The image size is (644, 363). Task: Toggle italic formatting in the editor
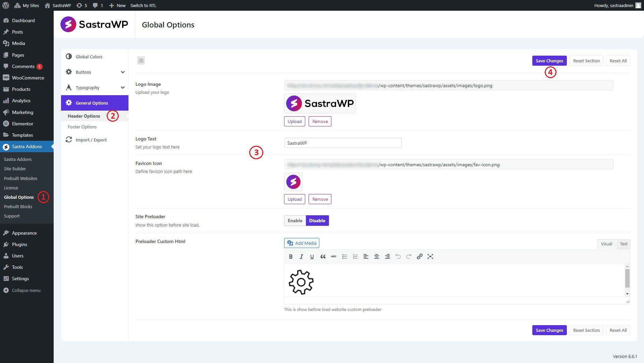click(x=301, y=256)
